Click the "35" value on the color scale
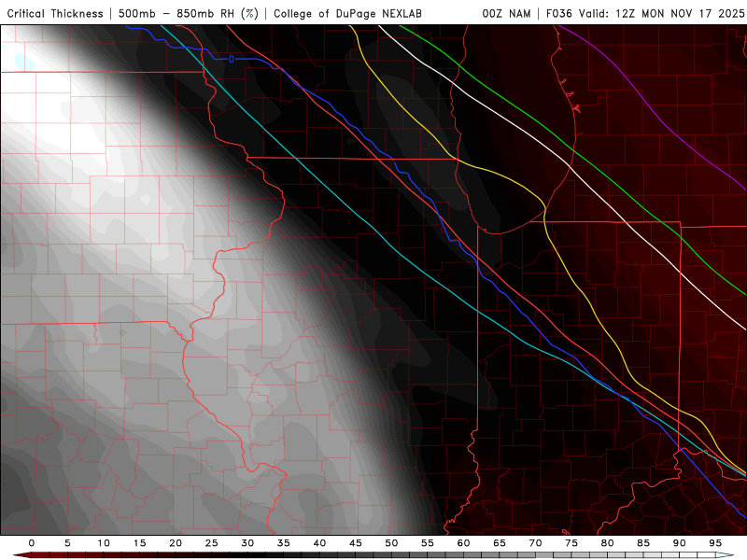The image size is (747, 560). [x=284, y=543]
